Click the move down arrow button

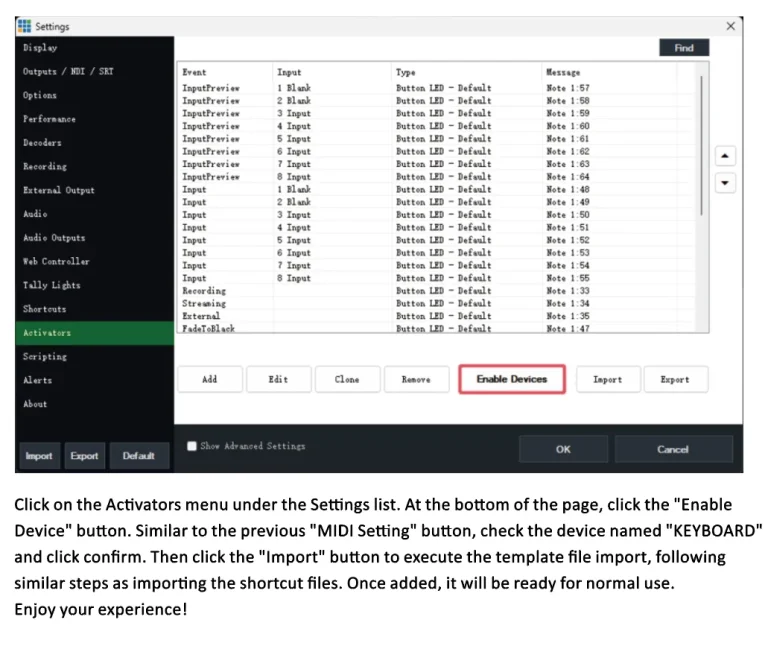click(726, 183)
